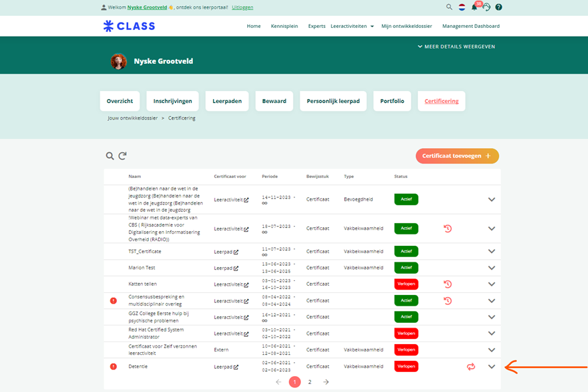Expand the Detentie certificate row
Viewport: 588px width, 392px height.
[x=492, y=366]
